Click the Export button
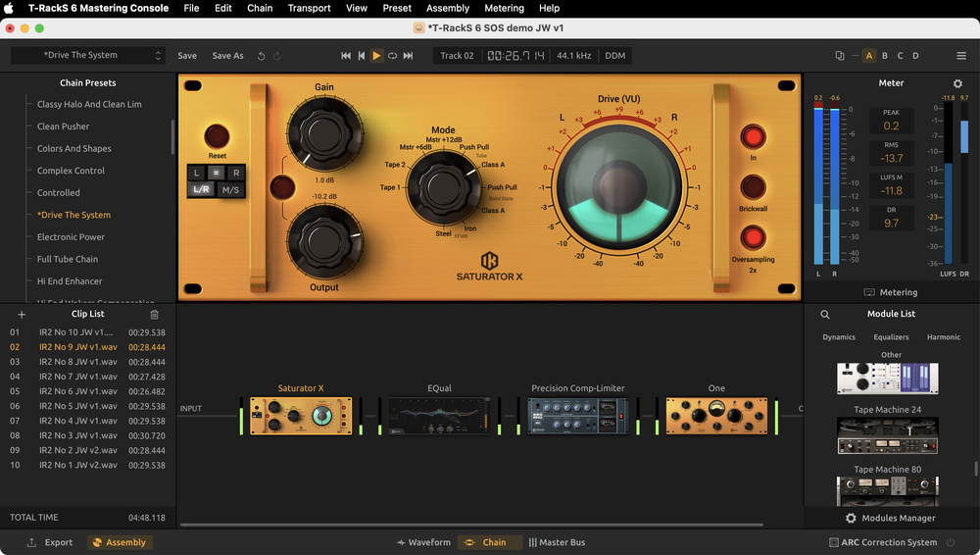 click(x=50, y=542)
